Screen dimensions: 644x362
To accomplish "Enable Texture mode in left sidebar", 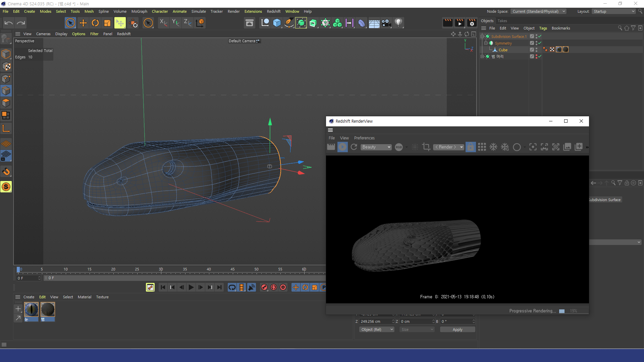I will pyautogui.click(x=6, y=66).
